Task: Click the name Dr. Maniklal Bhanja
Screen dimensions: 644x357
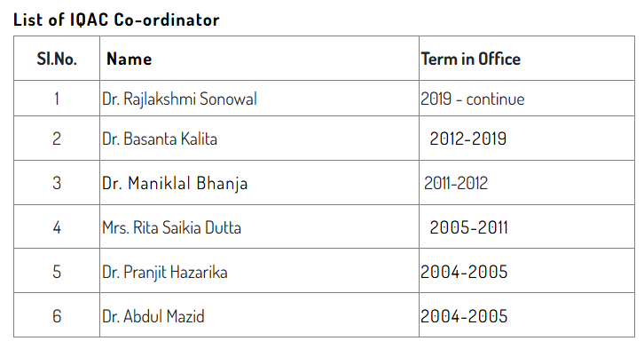Action: pyautogui.click(x=175, y=184)
